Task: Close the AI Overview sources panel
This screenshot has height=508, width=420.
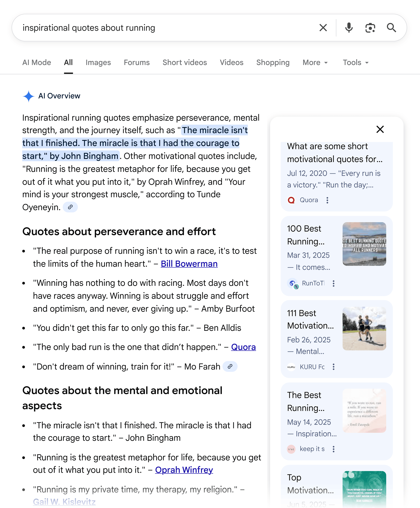Action: coord(380,130)
